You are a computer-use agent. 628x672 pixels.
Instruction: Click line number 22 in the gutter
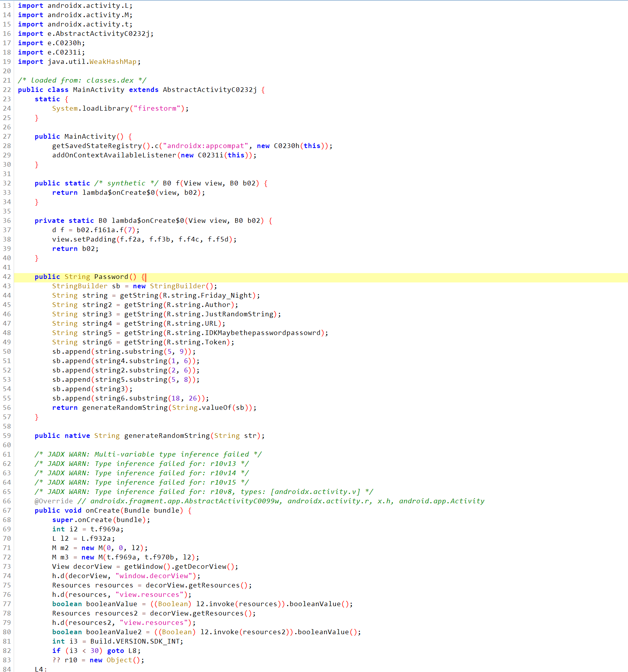pos(7,90)
